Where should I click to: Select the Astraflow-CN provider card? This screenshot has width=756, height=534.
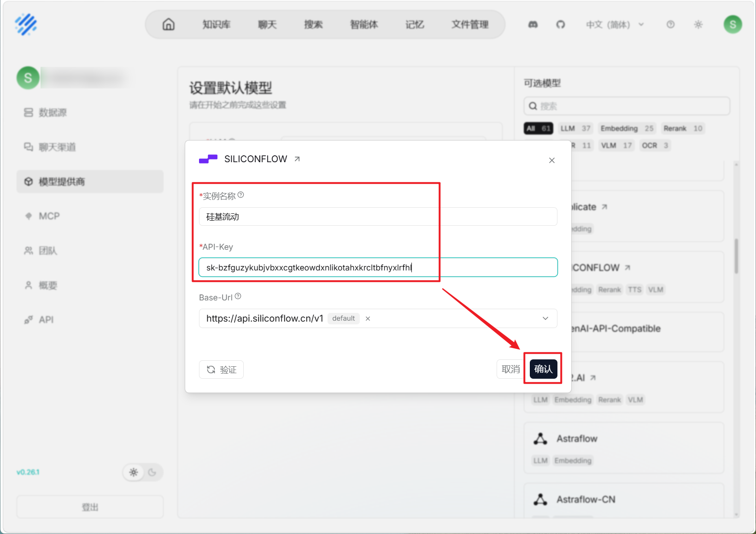[x=624, y=501]
